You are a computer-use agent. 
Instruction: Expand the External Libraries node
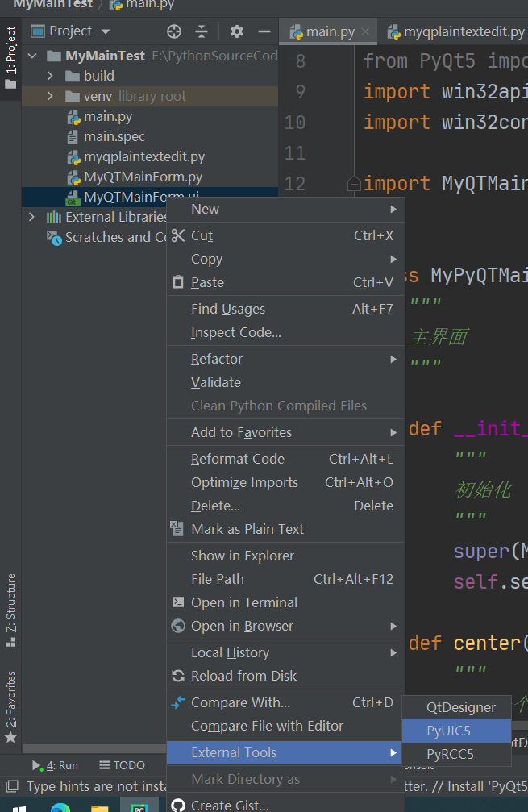point(31,217)
